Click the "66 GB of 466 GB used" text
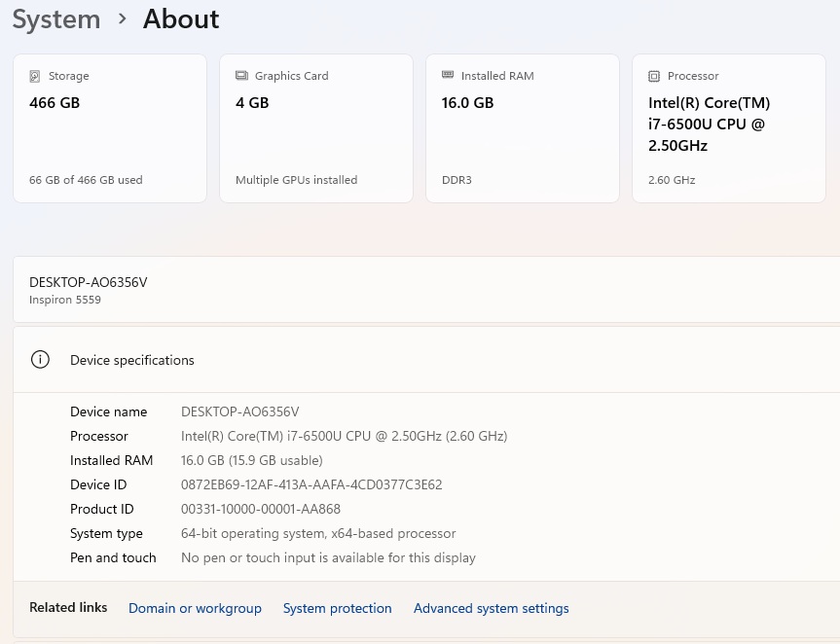The height and width of the screenshot is (644, 840). point(86,180)
